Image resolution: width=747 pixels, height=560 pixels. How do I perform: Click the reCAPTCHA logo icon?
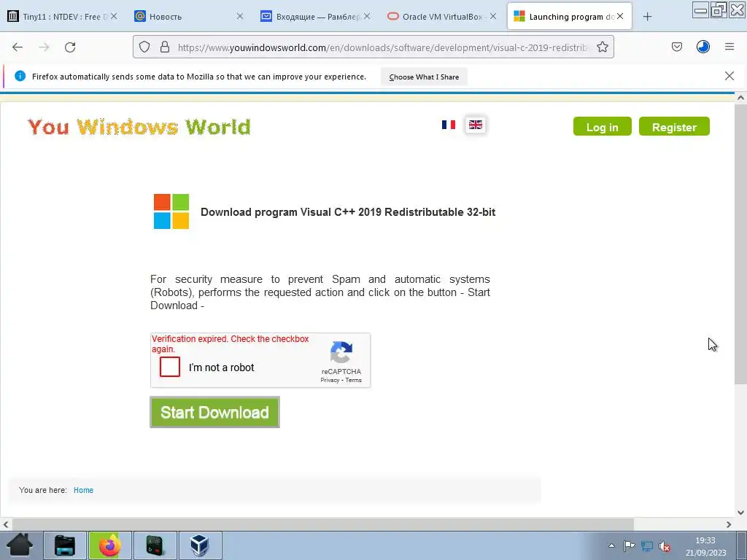click(341, 352)
